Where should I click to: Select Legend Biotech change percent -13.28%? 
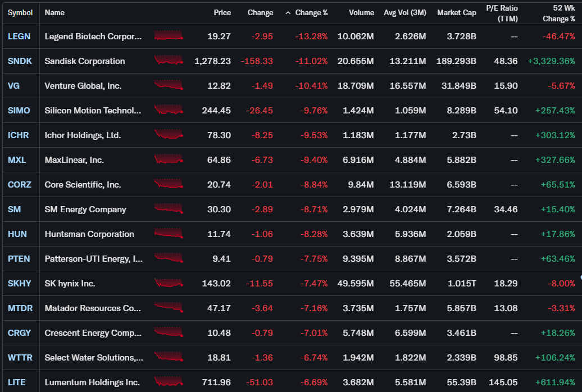point(311,37)
